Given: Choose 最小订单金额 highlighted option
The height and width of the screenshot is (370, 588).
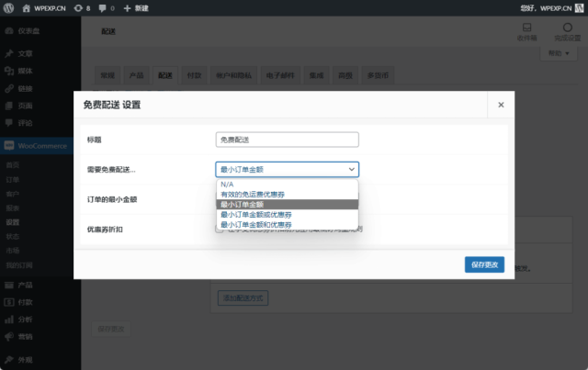Looking at the screenshot, I should click(288, 205).
